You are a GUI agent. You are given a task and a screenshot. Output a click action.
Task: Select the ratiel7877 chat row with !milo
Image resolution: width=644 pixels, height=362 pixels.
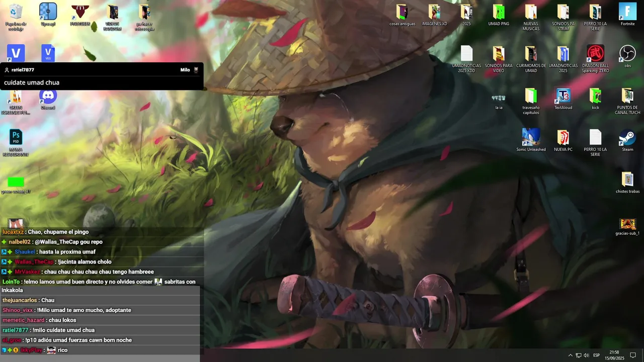point(101,330)
